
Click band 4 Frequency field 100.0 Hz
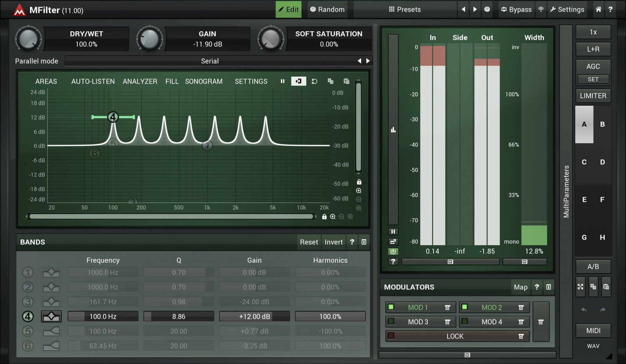point(103,316)
